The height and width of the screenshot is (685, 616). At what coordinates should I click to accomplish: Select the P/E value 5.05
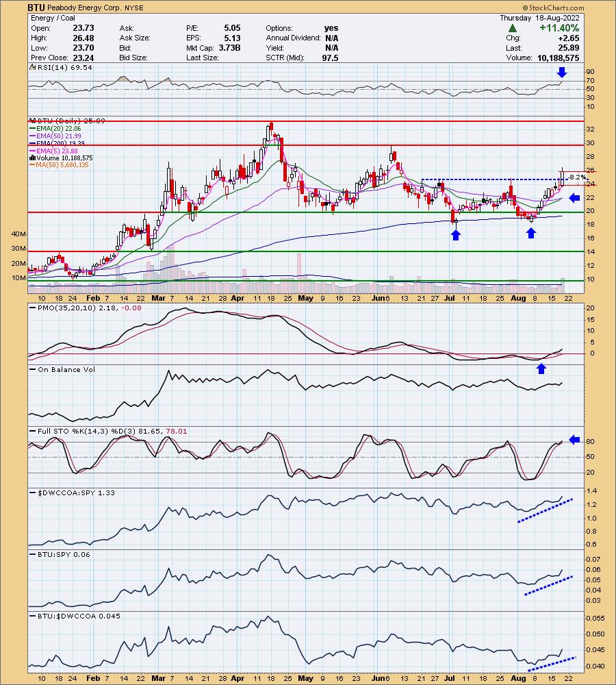tap(232, 28)
